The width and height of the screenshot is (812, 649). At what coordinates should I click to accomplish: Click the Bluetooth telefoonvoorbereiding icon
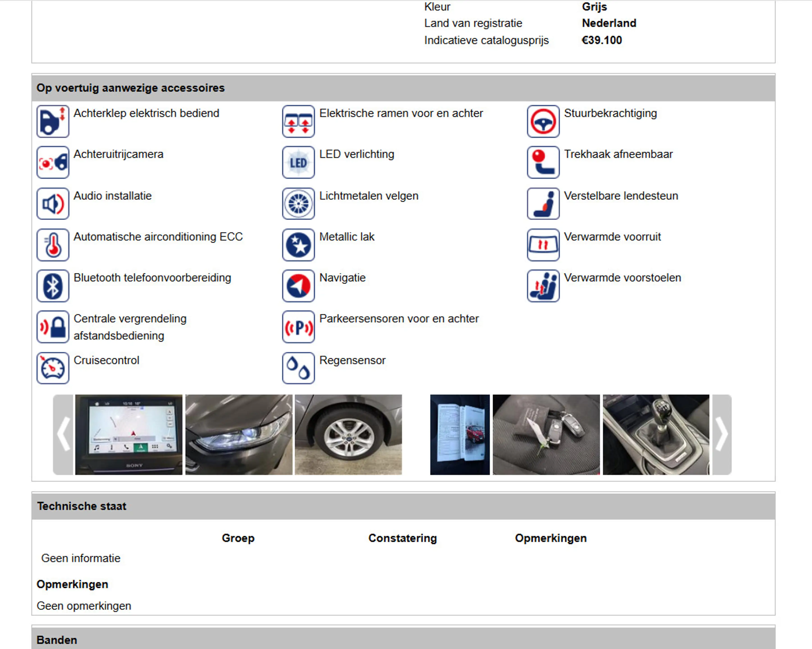(53, 286)
